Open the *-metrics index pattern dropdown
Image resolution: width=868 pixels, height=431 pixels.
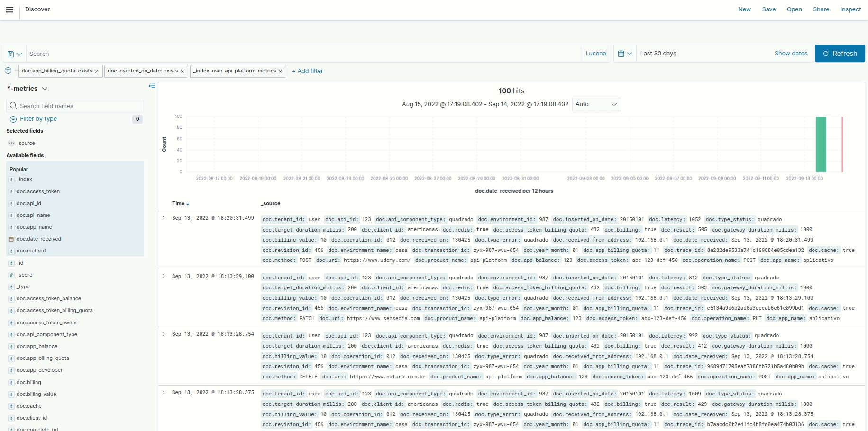(45, 89)
